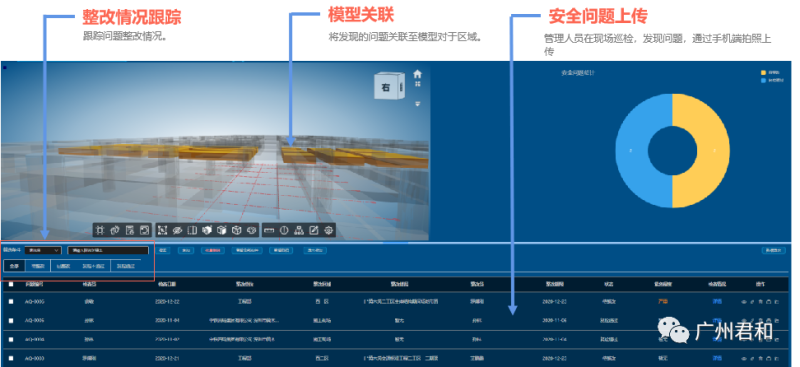Click the edit markup pencil icon in the viewer toolbar
800x367 pixels.
coord(314,230)
